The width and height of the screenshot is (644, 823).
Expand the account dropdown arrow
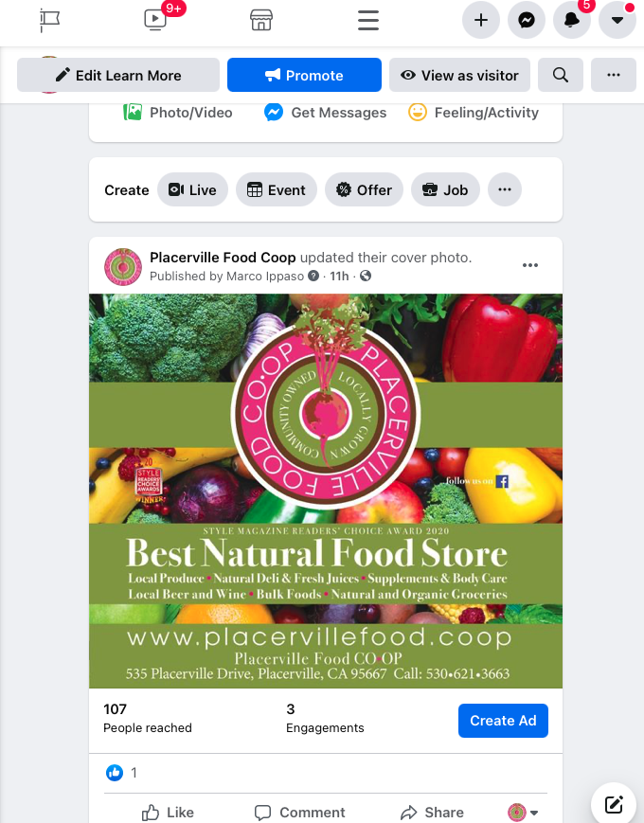click(617, 20)
